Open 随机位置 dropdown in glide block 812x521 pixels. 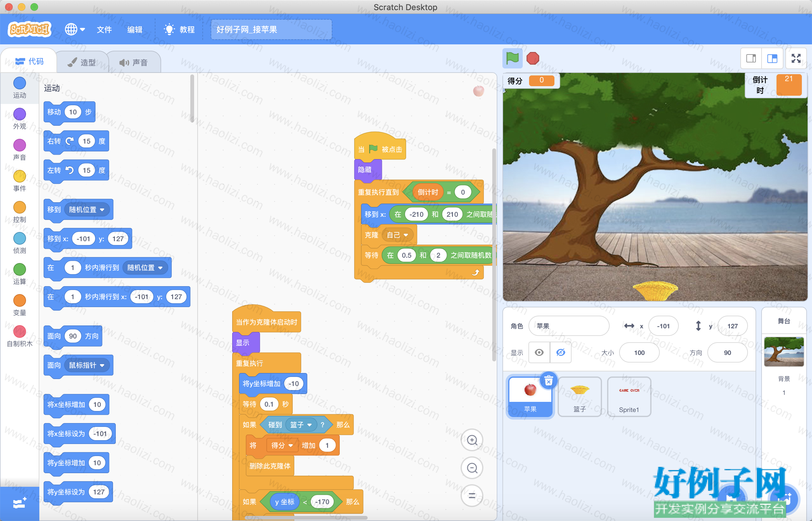coord(145,267)
